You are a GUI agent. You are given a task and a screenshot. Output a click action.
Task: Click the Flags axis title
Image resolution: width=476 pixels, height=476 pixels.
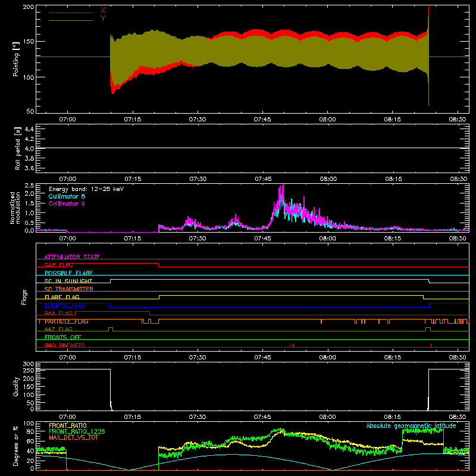click(x=24, y=297)
